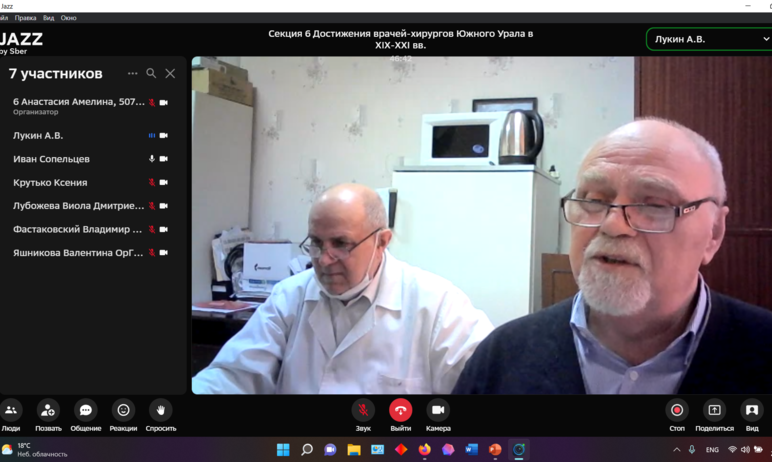Screen dimensions: 772x462
Task: Open the Правка menu
Action: point(26,18)
